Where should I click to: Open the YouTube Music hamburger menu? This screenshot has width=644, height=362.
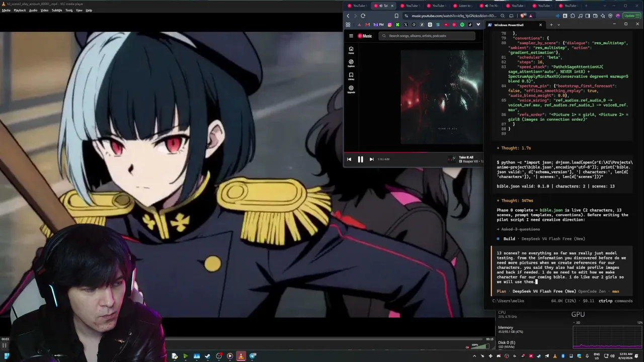351,36
